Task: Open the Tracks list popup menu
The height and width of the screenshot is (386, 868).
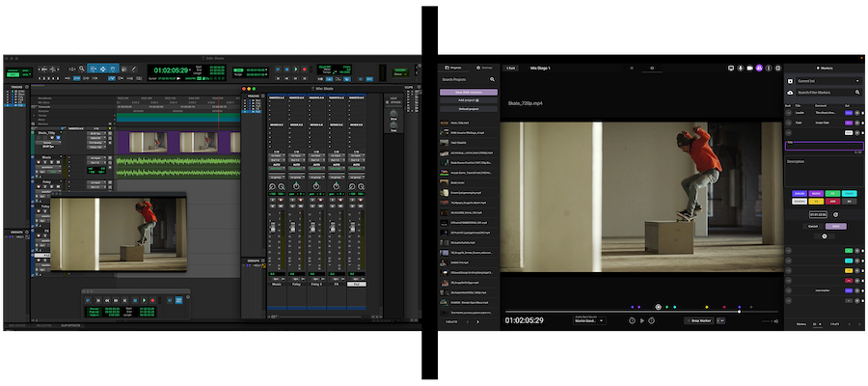Action: (27, 87)
